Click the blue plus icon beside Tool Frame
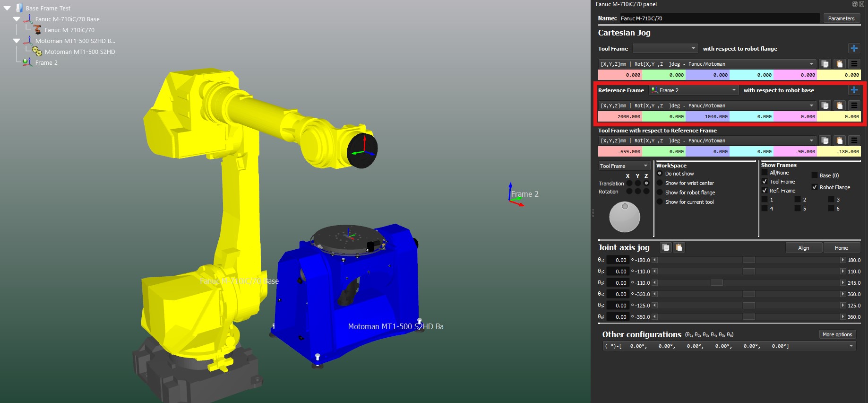The image size is (868, 403). point(854,48)
